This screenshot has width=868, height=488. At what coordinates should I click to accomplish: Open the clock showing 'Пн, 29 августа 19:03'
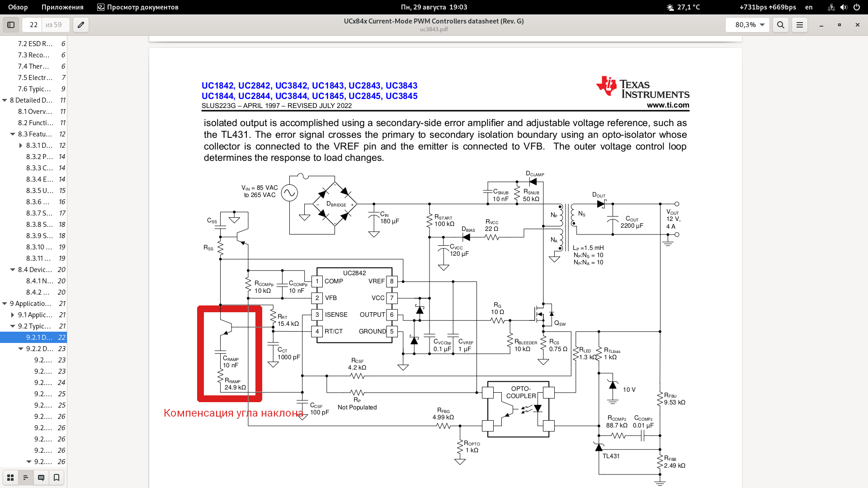tap(434, 7)
